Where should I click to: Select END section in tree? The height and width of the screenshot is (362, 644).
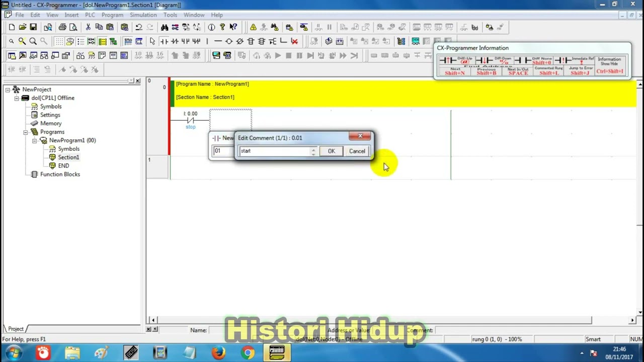63,166
